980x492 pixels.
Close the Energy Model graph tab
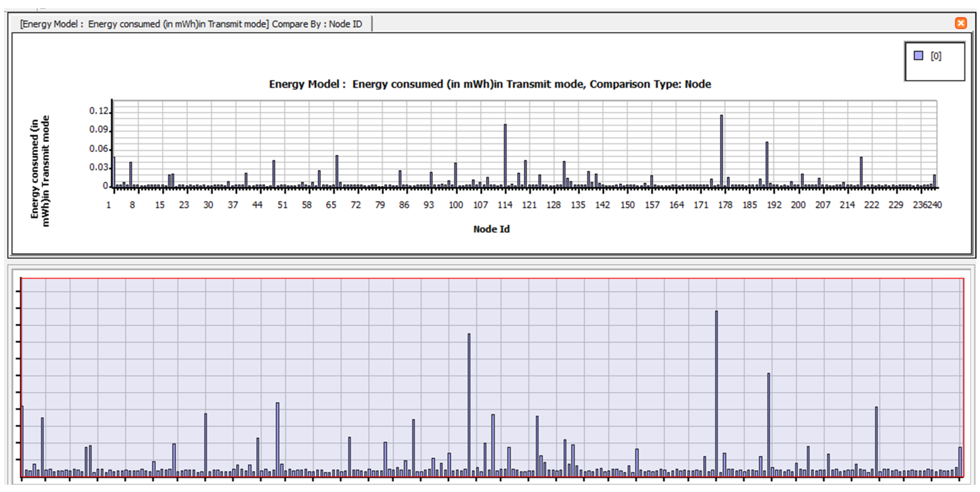[961, 23]
